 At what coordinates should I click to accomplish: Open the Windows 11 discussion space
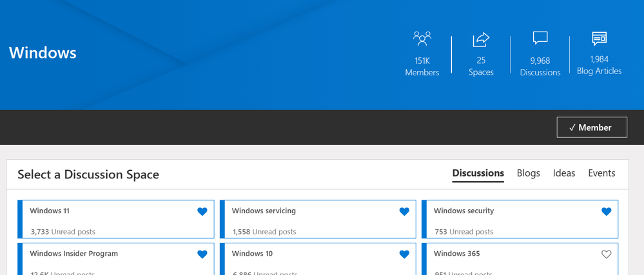(x=50, y=211)
